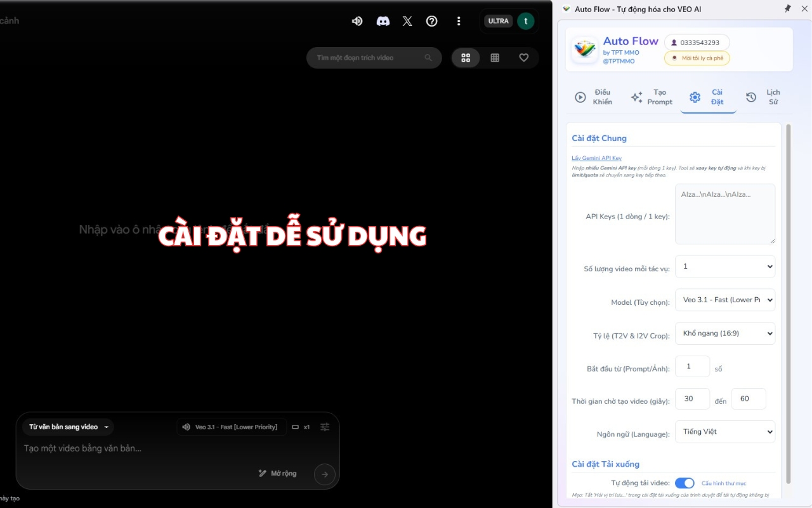Click the Veo 3.1 - Fast model chip in the prompt box

coord(230,427)
